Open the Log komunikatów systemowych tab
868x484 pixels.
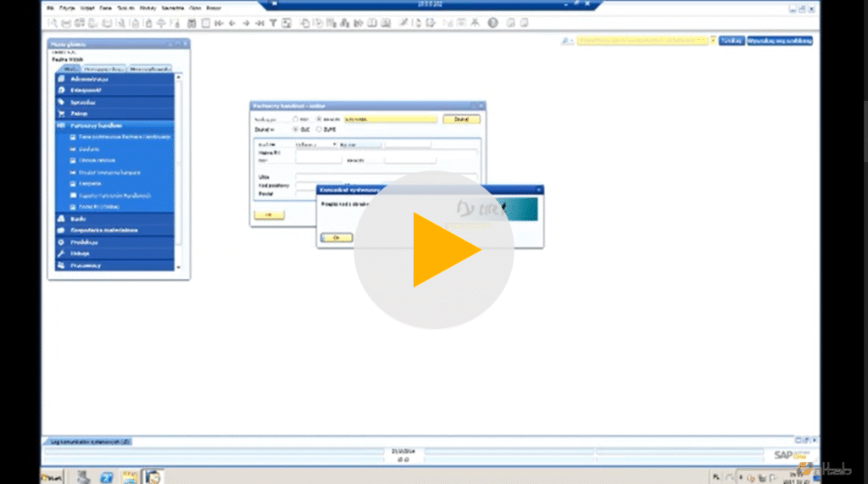coord(88,442)
